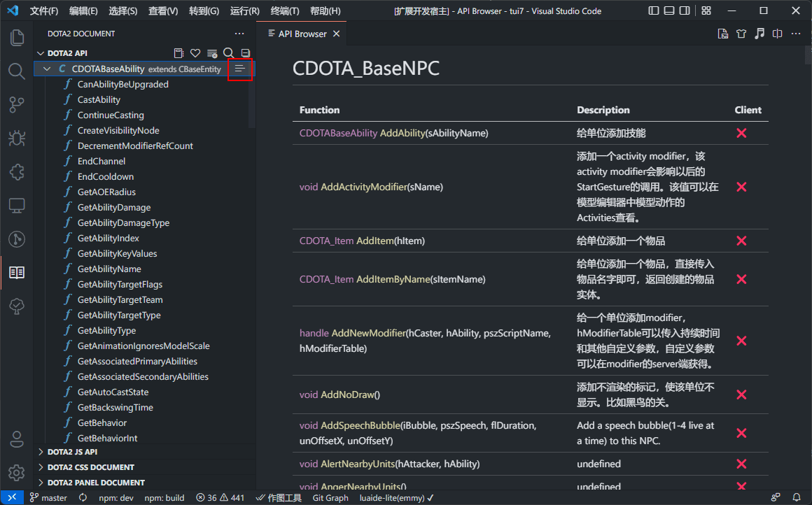Click the AddSpeechBubble function link
Viewport: 812px width, 505px height.
[360, 425]
